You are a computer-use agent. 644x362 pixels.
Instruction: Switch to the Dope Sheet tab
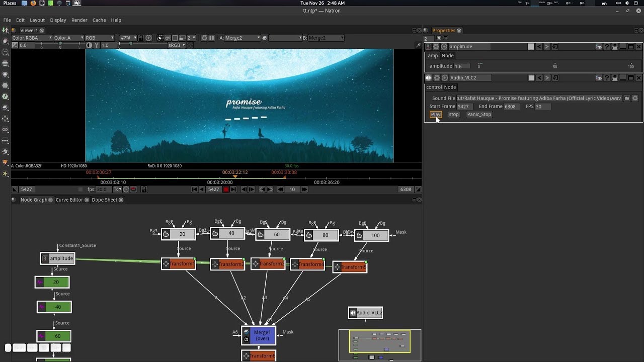pos(104,200)
